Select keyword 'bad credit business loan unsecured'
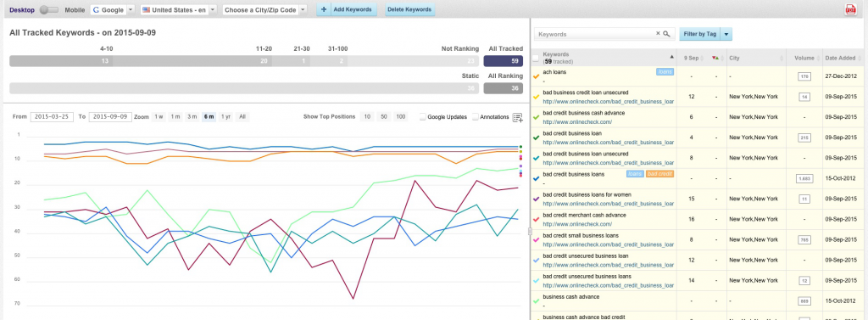The height and width of the screenshot is (320, 868). [586, 154]
